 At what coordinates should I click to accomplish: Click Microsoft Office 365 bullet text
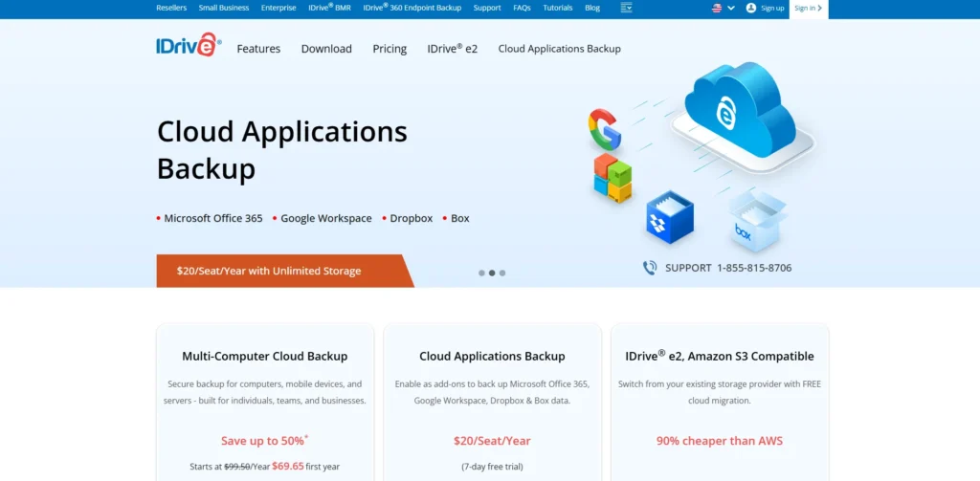(x=213, y=219)
